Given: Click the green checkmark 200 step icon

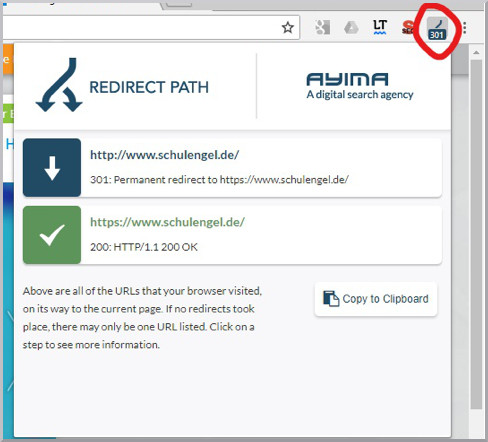Looking at the screenshot, I should pyautogui.click(x=52, y=235).
